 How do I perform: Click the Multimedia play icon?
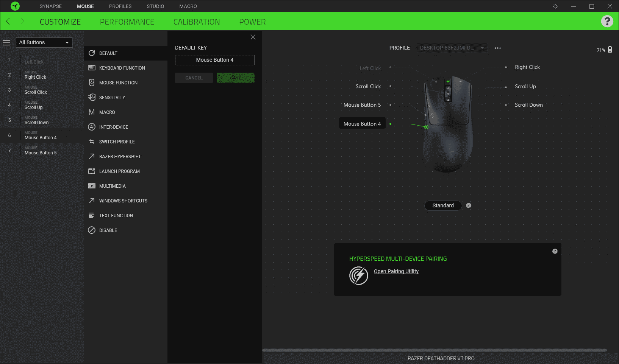click(92, 186)
